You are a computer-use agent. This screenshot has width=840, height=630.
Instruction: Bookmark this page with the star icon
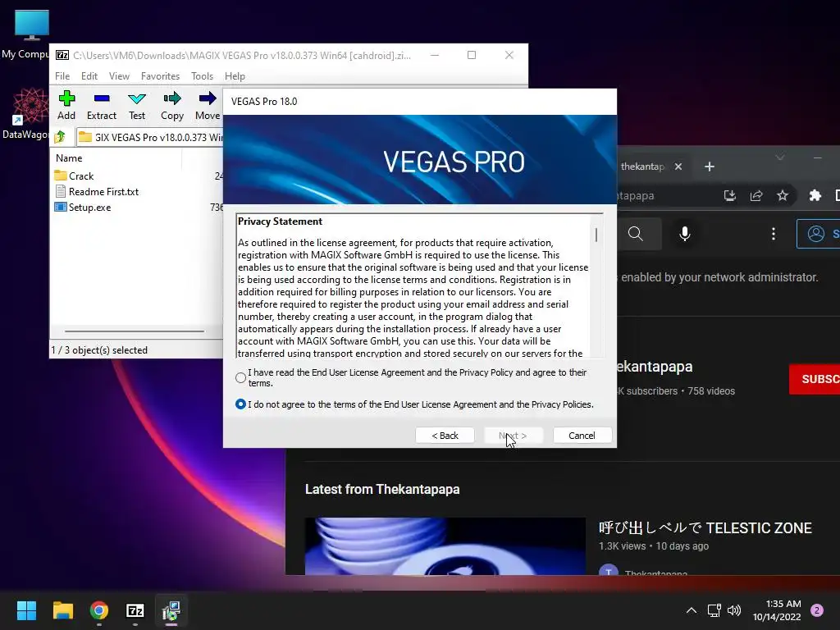[x=783, y=195]
